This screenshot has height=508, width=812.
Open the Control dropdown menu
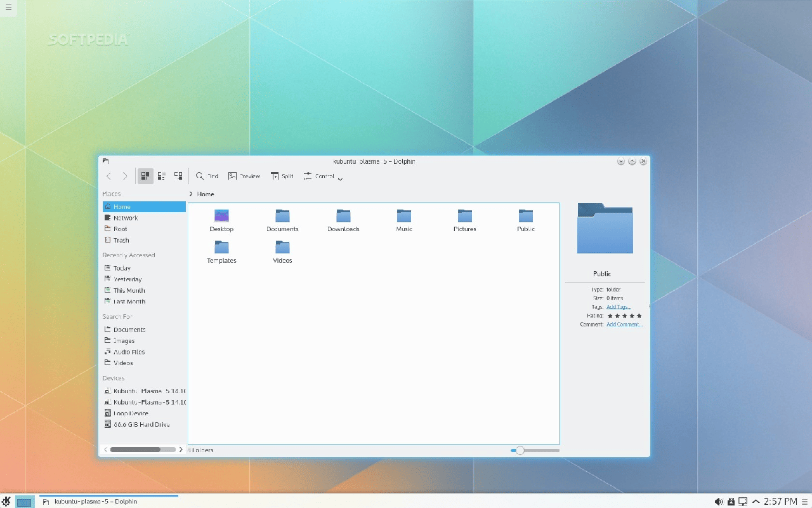coord(323,177)
